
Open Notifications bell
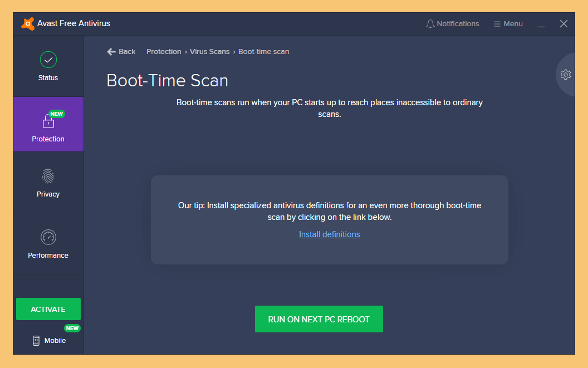[453, 23]
